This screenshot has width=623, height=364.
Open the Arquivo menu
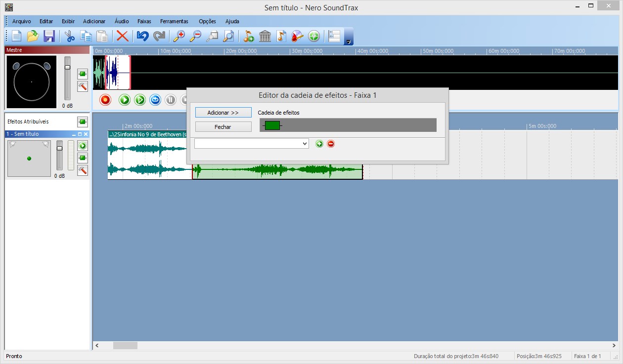pyautogui.click(x=22, y=21)
